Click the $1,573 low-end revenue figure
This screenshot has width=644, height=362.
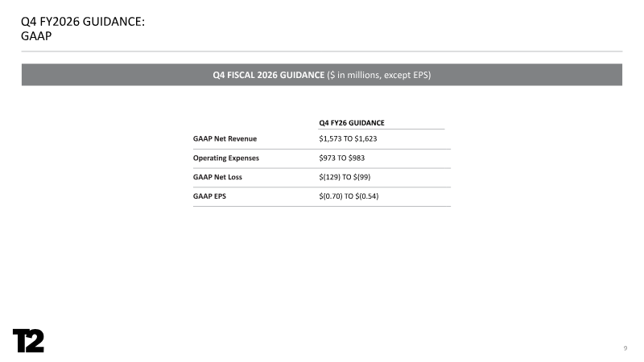pyautogui.click(x=332, y=139)
